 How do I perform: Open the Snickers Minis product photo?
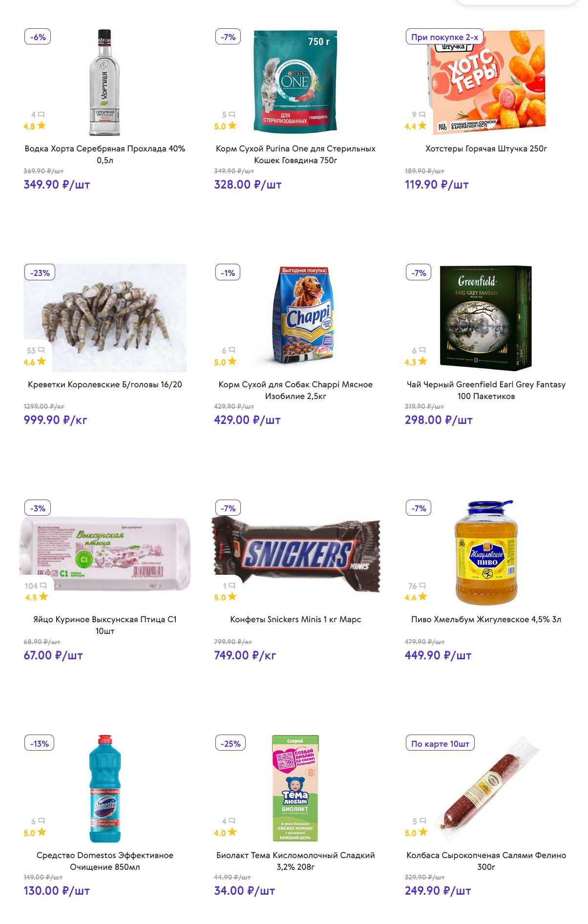coord(296,554)
